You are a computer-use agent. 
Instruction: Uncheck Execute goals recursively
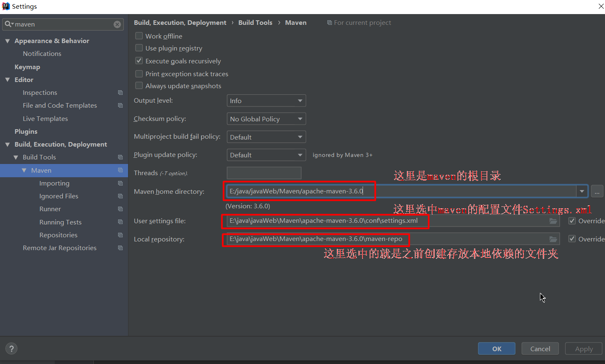(139, 61)
